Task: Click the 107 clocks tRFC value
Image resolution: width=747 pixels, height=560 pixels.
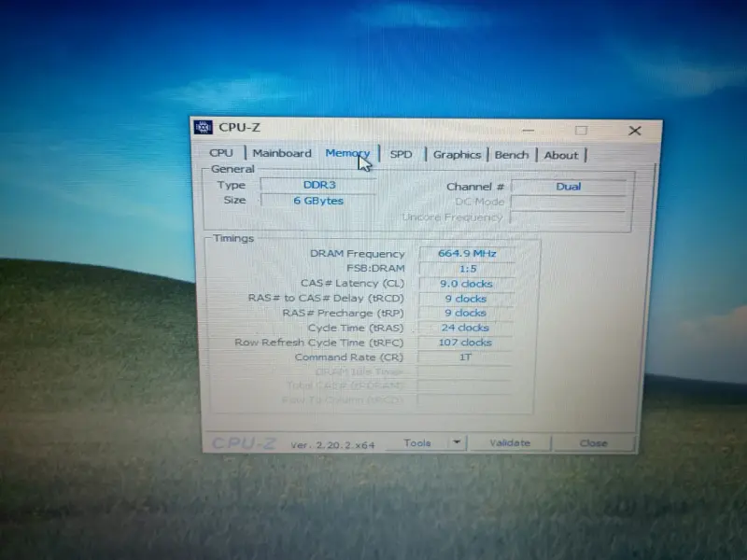Action: [465, 343]
